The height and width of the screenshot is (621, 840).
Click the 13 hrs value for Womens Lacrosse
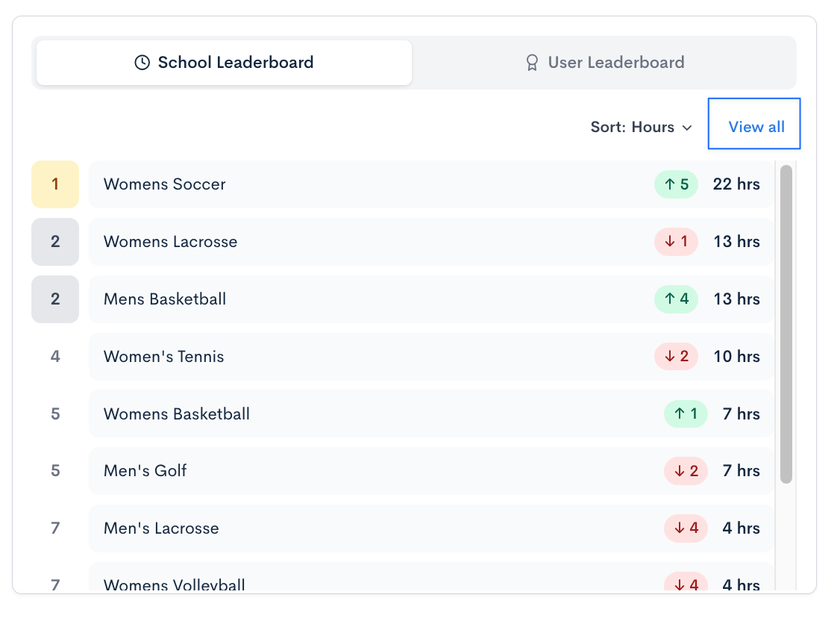(736, 242)
